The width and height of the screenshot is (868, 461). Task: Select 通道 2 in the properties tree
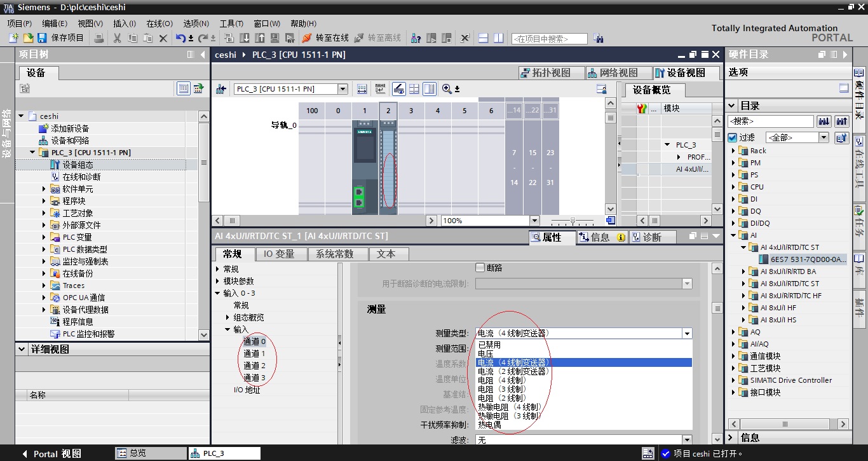[x=254, y=366]
